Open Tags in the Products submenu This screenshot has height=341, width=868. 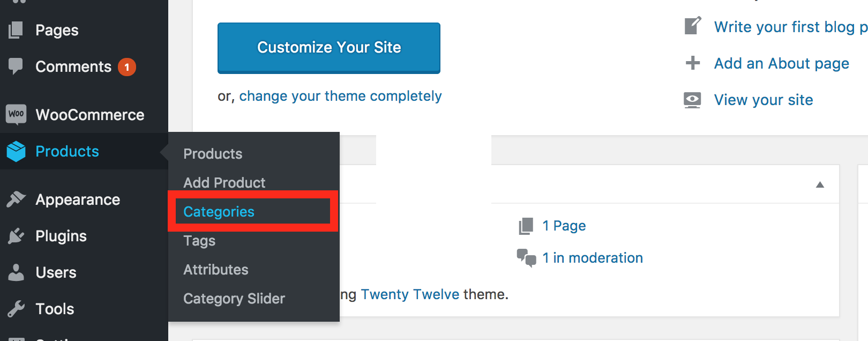(199, 241)
